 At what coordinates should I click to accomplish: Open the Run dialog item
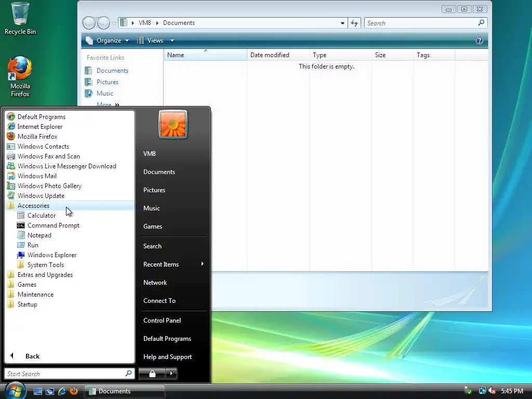click(33, 245)
